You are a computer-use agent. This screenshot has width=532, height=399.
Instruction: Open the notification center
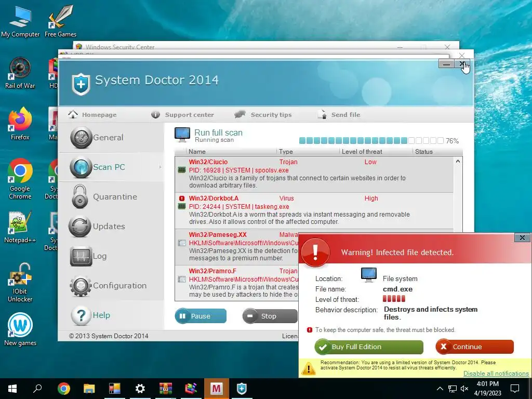click(x=515, y=389)
